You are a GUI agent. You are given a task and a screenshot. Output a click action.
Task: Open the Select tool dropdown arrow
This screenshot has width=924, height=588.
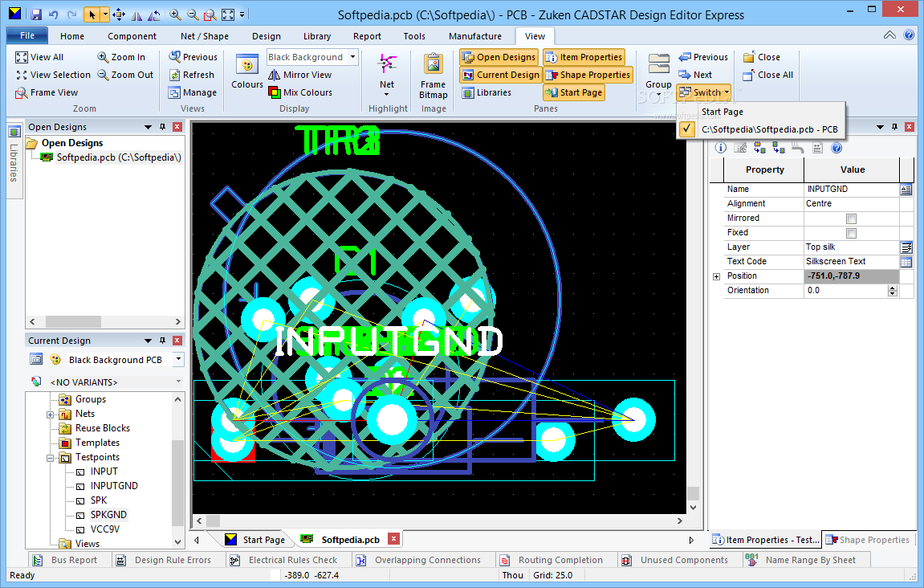pyautogui.click(x=105, y=14)
